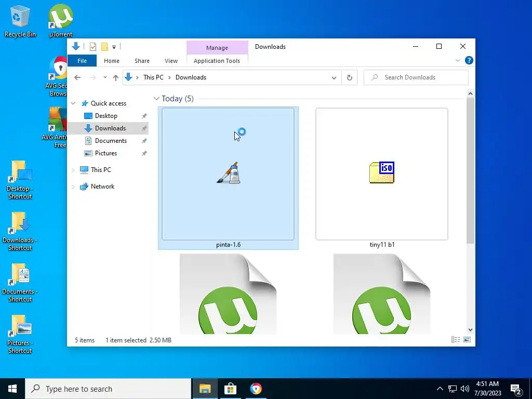Click the File Explorer taskbar icon
532x399 pixels.
click(205, 389)
